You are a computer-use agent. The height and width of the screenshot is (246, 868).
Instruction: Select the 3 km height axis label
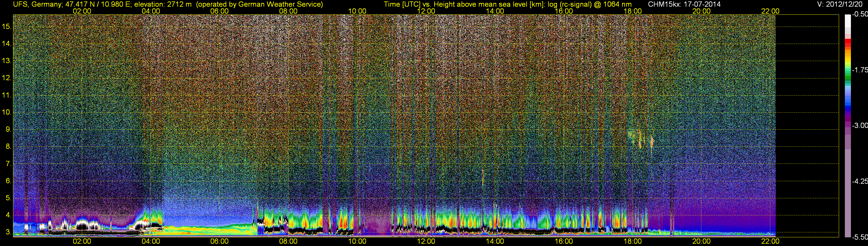(8, 232)
